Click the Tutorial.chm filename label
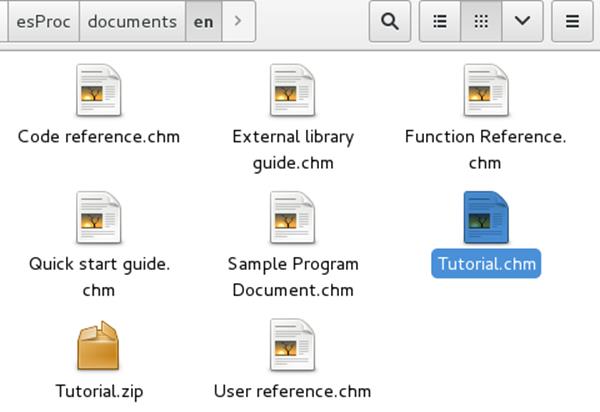Image resolution: width=600 pixels, height=412 pixels. click(x=486, y=264)
